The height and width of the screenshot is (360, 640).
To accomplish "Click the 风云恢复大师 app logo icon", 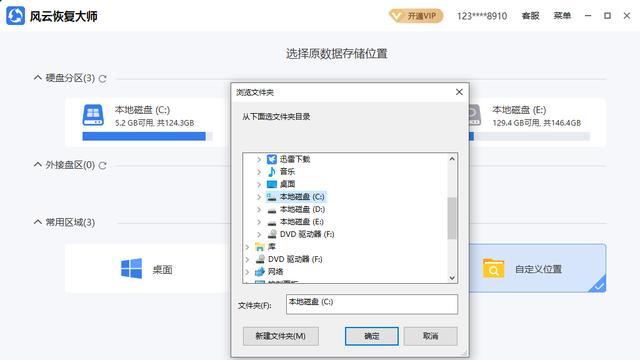I will [x=16, y=16].
